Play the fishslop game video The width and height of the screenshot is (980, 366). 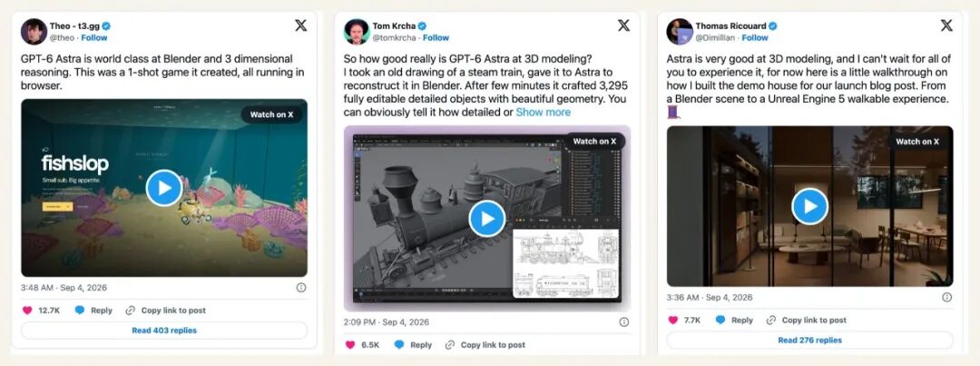[163, 188]
